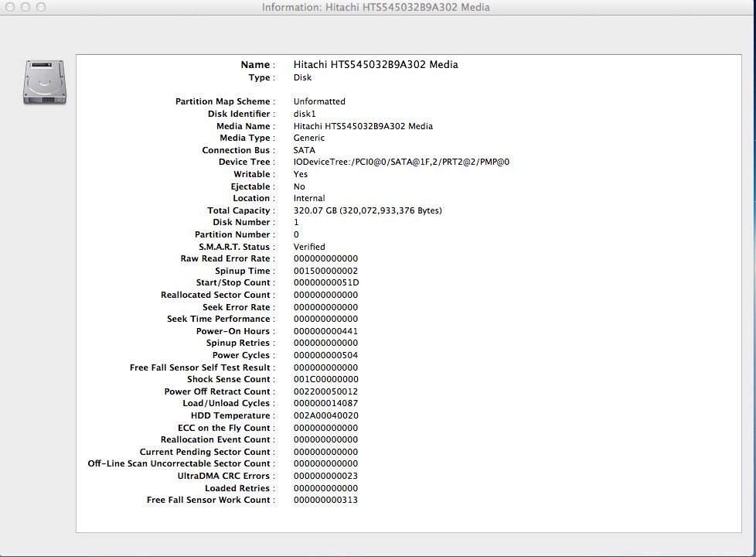
Task: Click the Ejectable value 'No'
Action: click(299, 186)
